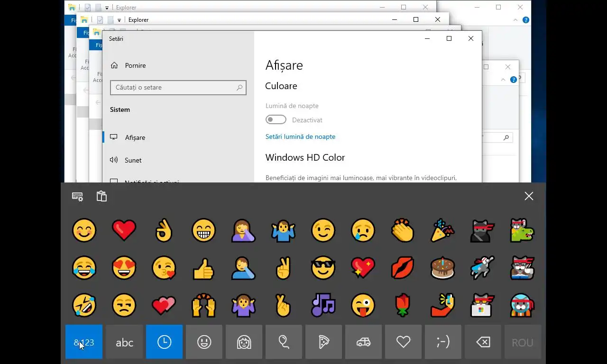Insert the lips kiss mark emoji

point(403,268)
